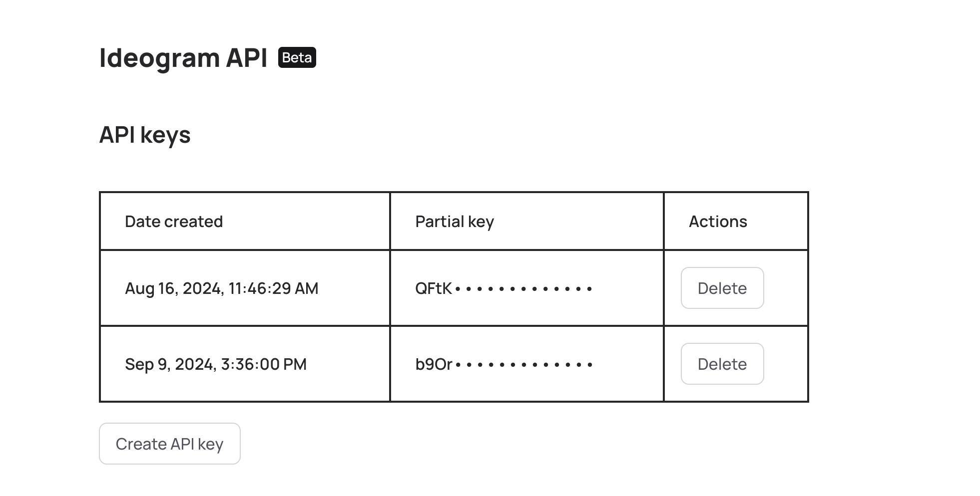Click the Date created column header
The width and height of the screenshot is (980, 496).
174,221
